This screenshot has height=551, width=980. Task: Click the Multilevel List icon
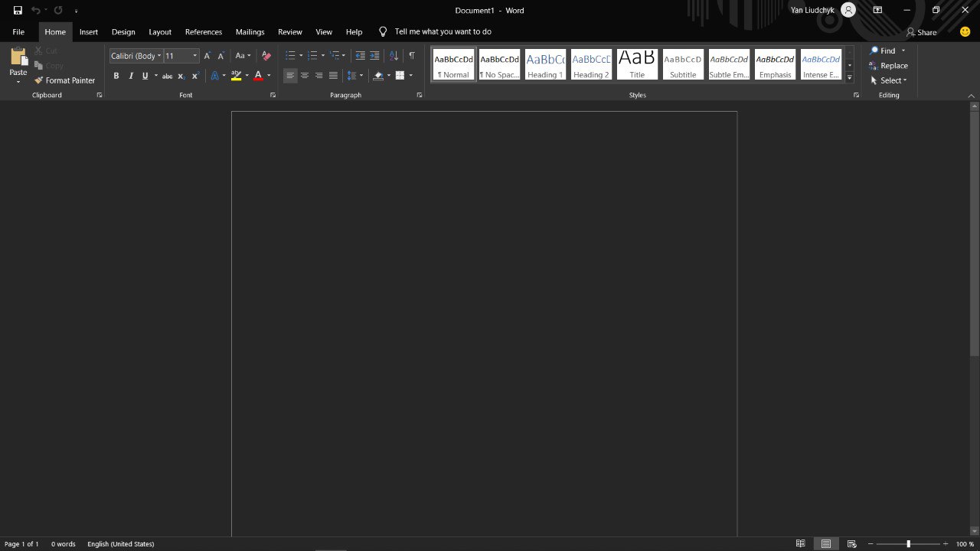[335, 56]
